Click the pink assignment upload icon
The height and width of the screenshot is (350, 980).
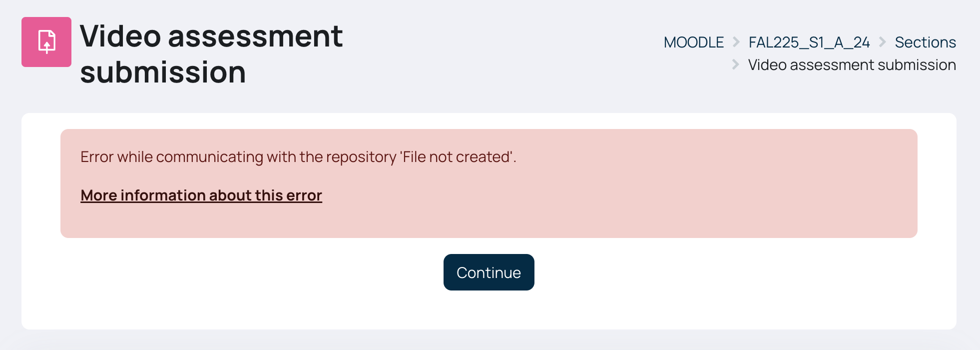(46, 42)
